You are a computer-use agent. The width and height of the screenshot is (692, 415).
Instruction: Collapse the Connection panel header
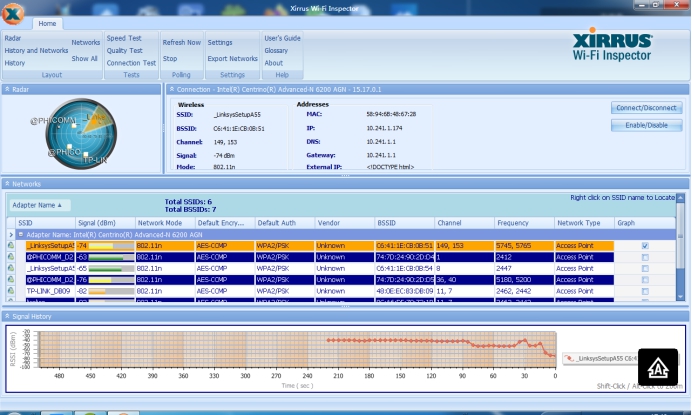171,89
